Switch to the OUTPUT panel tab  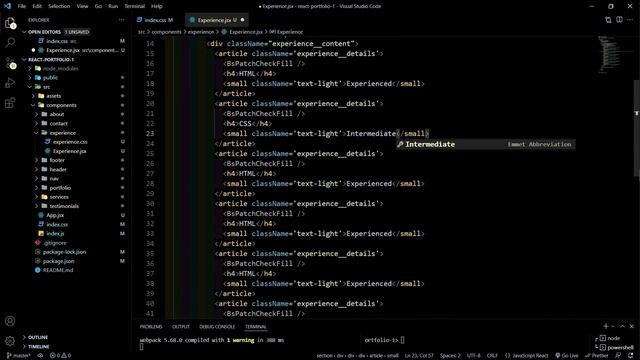pyautogui.click(x=181, y=327)
